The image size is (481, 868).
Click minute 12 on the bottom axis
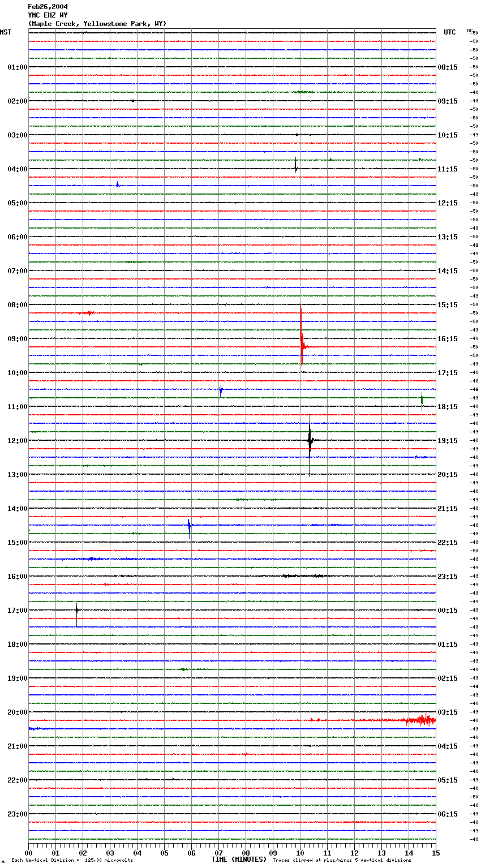point(354,853)
